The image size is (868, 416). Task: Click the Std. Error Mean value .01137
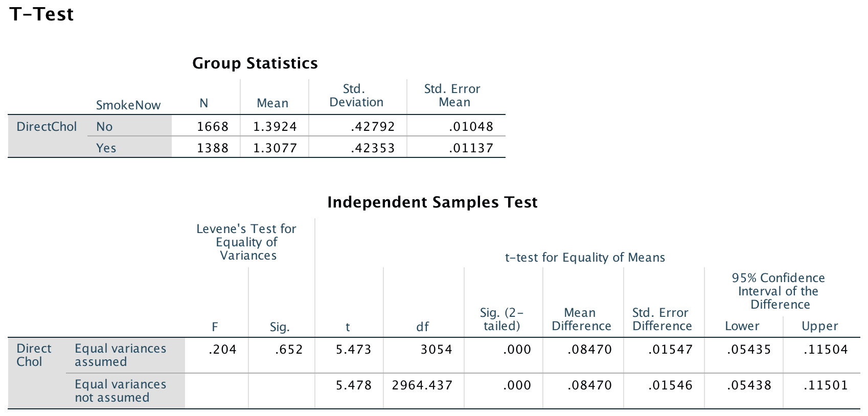(x=471, y=148)
